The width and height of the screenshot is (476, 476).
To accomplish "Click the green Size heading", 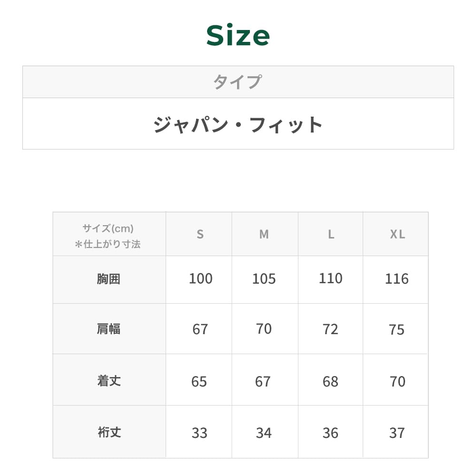I will point(238,36).
